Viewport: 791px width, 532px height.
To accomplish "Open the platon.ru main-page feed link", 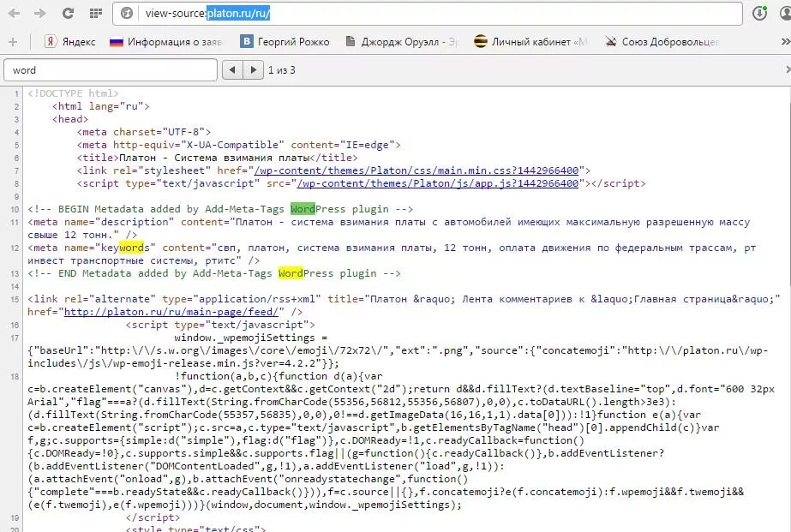I will (x=171, y=312).
